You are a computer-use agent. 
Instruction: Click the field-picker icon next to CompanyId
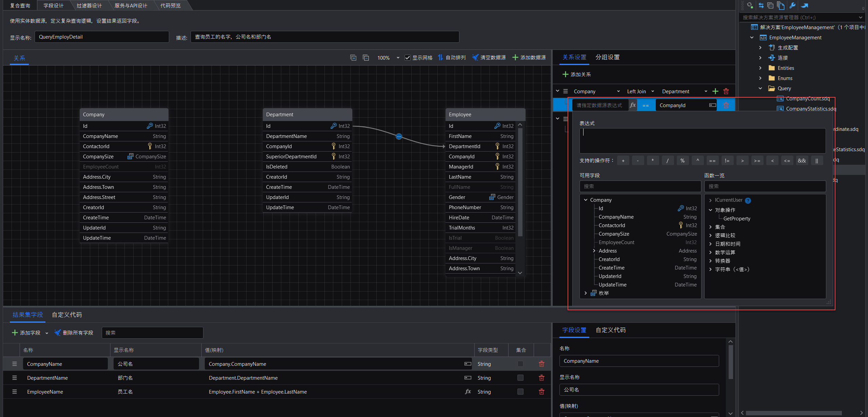click(712, 105)
